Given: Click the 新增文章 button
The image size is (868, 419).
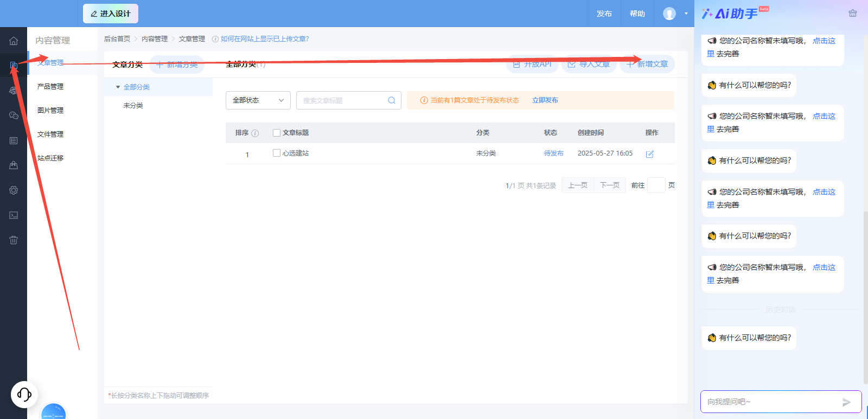Looking at the screenshot, I should click(647, 64).
